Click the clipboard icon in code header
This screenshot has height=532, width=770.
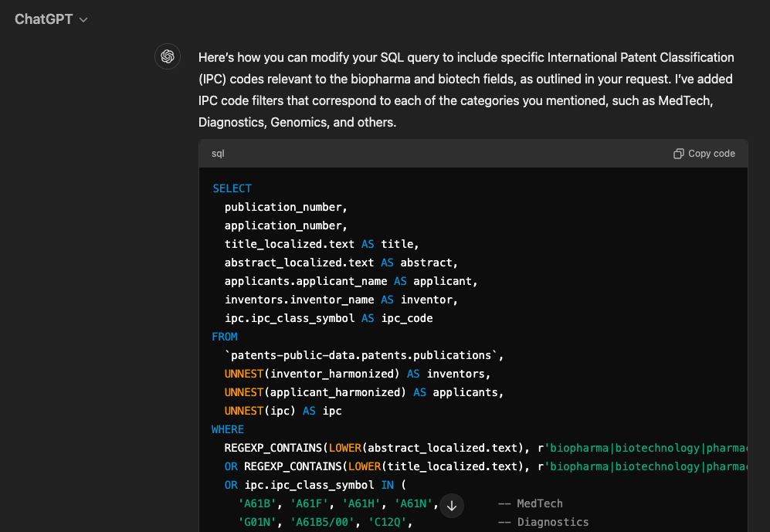tap(678, 154)
